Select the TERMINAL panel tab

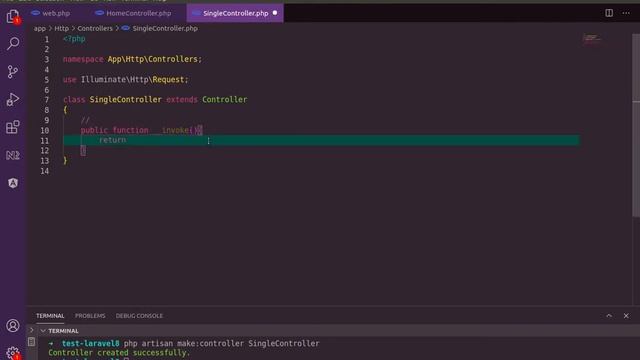[50, 316]
